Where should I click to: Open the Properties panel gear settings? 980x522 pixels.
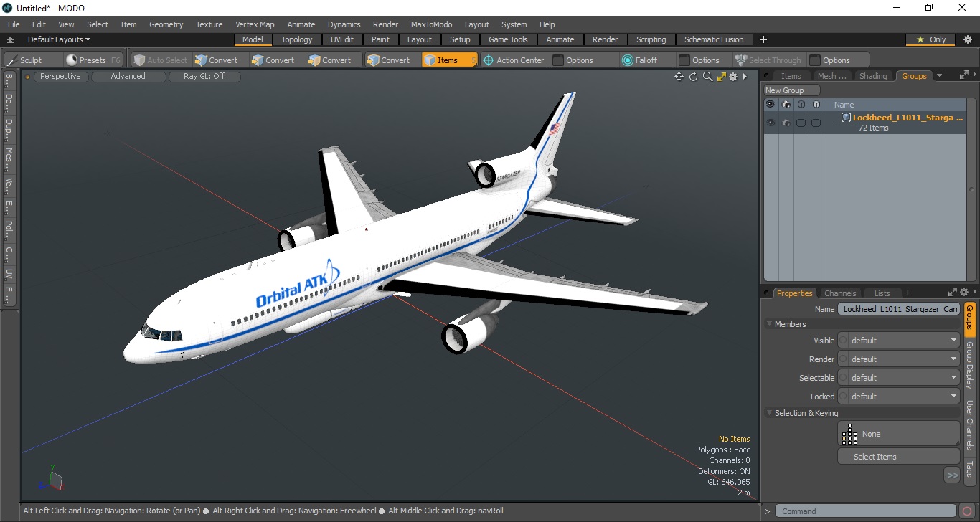pyautogui.click(x=964, y=292)
